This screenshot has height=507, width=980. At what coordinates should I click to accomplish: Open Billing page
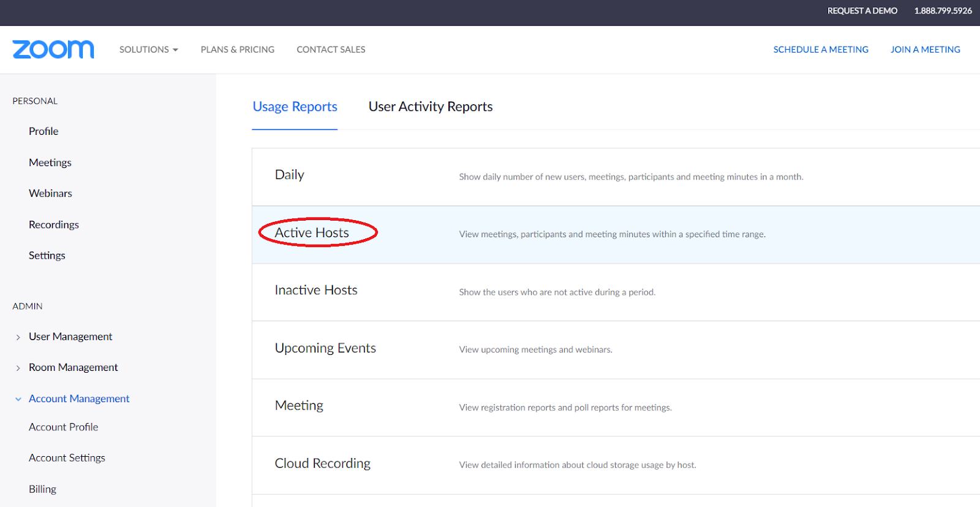tap(42, 489)
